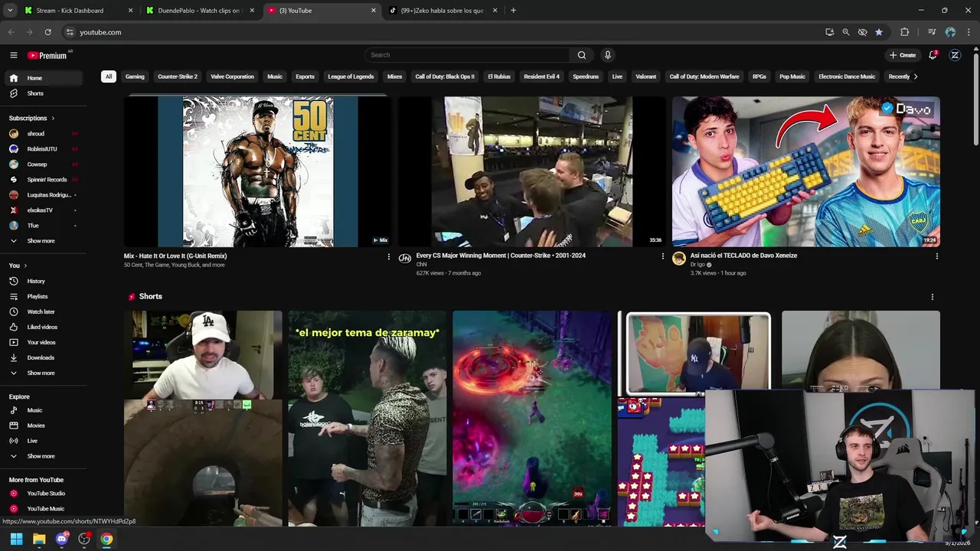Click the ChN channel avatar
The height and width of the screenshot is (551, 980).
click(x=404, y=259)
